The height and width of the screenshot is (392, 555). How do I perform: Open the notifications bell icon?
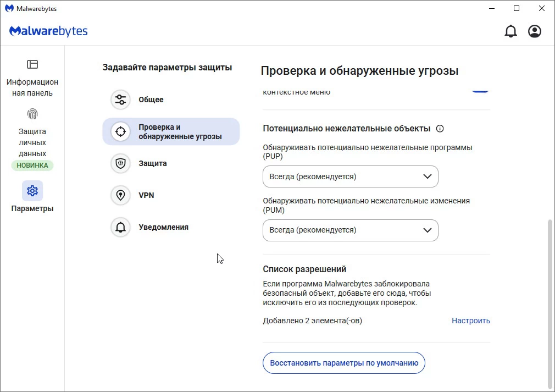(x=510, y=31)
